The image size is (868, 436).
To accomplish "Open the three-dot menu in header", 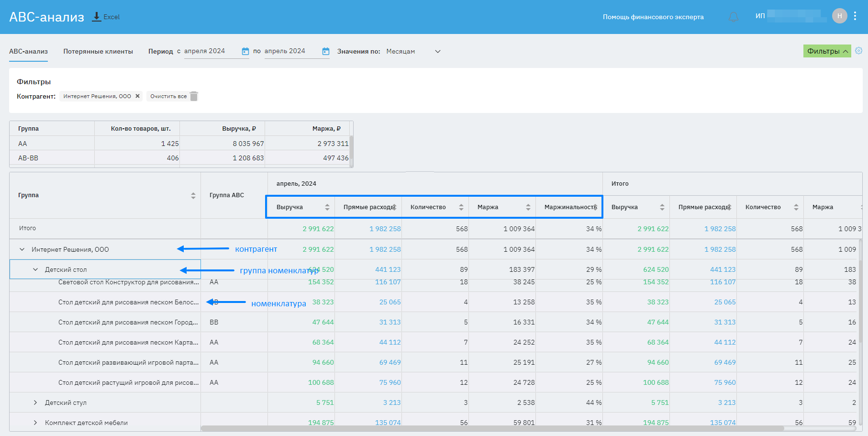I will click(x=855, y=16).
